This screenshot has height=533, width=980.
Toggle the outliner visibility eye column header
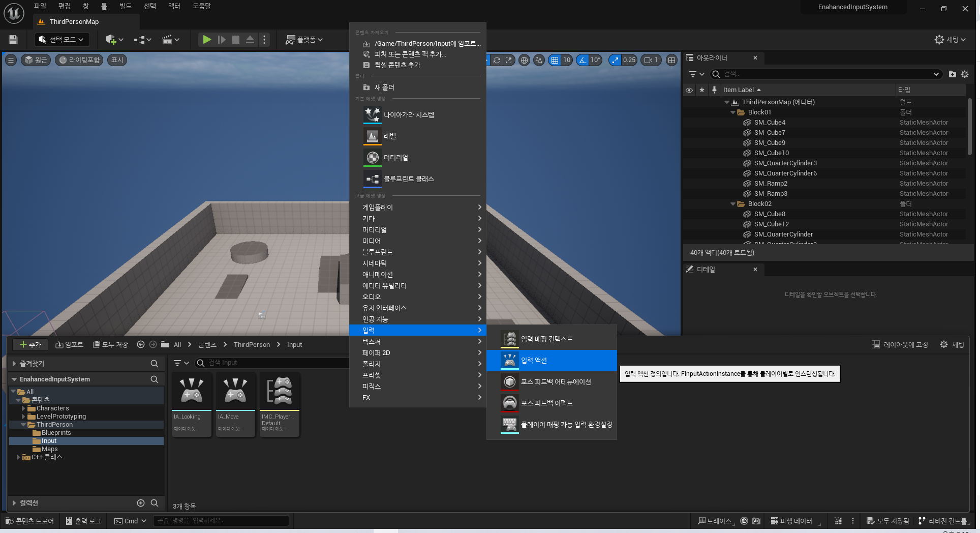click(x=689, y=90)
